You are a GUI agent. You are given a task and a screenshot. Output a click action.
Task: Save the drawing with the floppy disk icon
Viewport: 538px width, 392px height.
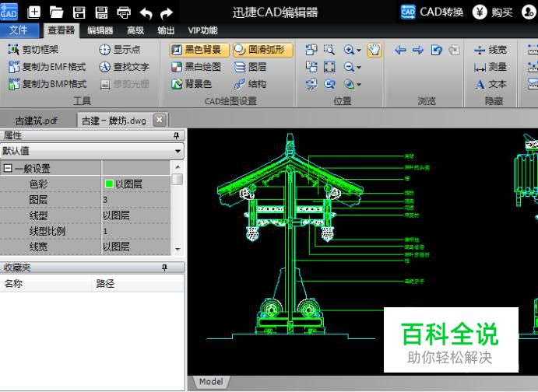[79, 12]
